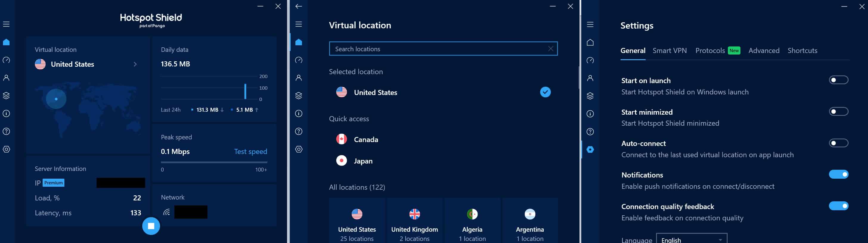The image size is (868, 243).
Task: Open help icon in Settings window sidebar
Action: tap(590, 132)
